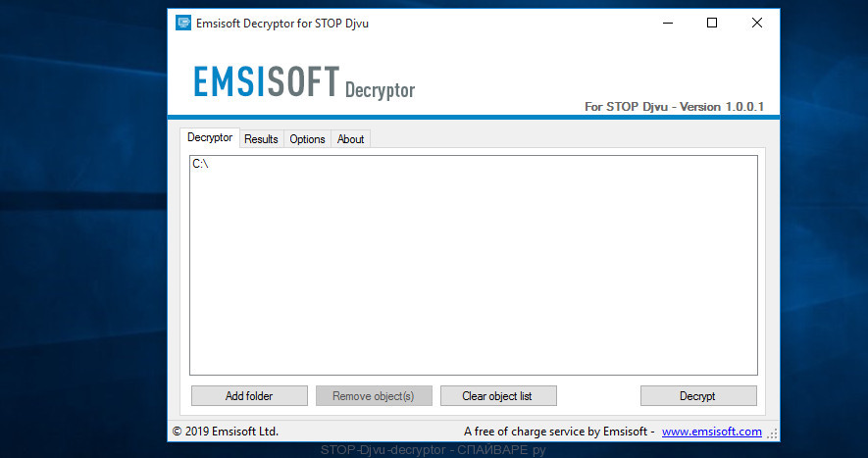Click 'A free of charge service by Emsisoft' text
The height and width of the screenshot is (458, 868).
[555, 432]
